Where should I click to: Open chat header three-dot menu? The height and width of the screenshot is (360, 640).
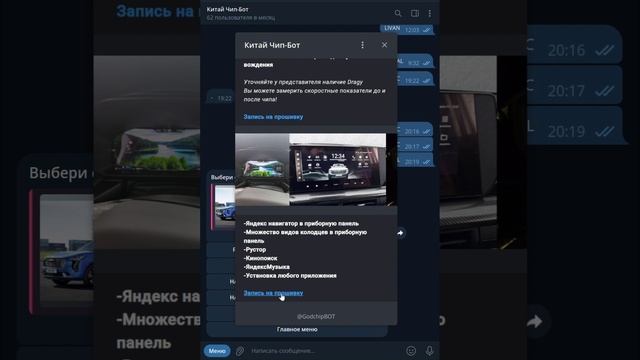pos(429,13)
